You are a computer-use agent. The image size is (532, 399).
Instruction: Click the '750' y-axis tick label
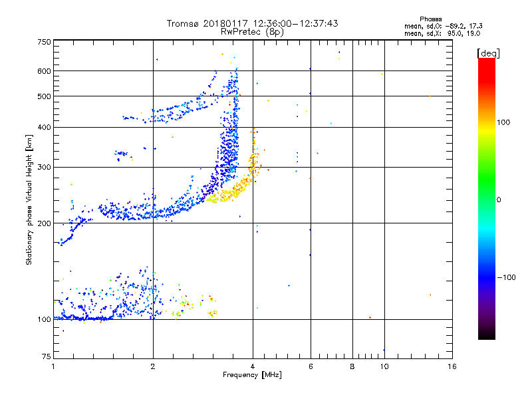coord(44,42)
